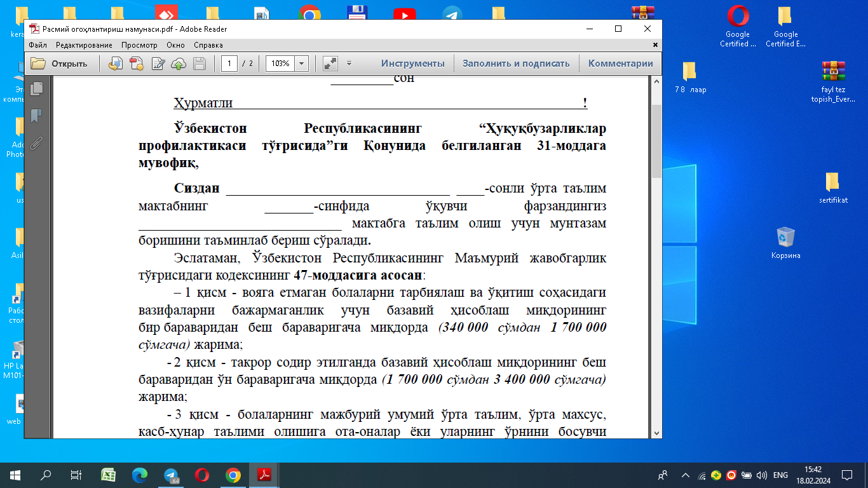Click the page number input field

[x=229, y=64]
